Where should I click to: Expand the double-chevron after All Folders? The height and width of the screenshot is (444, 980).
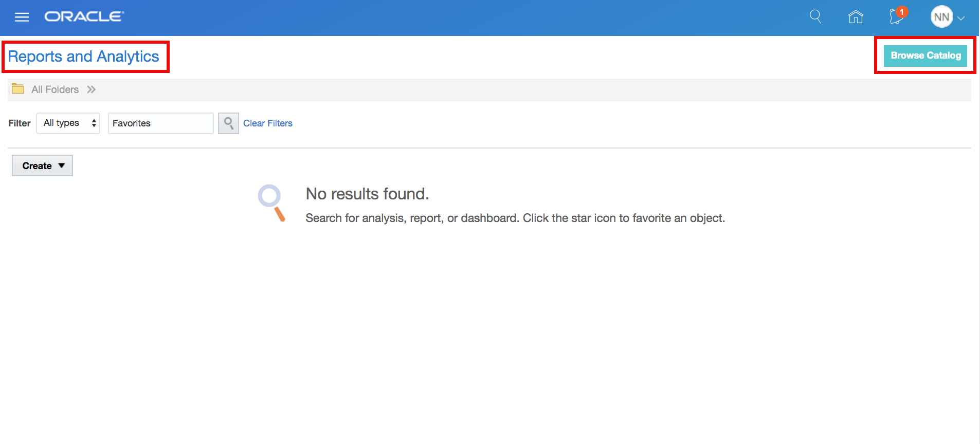(92, 89)
